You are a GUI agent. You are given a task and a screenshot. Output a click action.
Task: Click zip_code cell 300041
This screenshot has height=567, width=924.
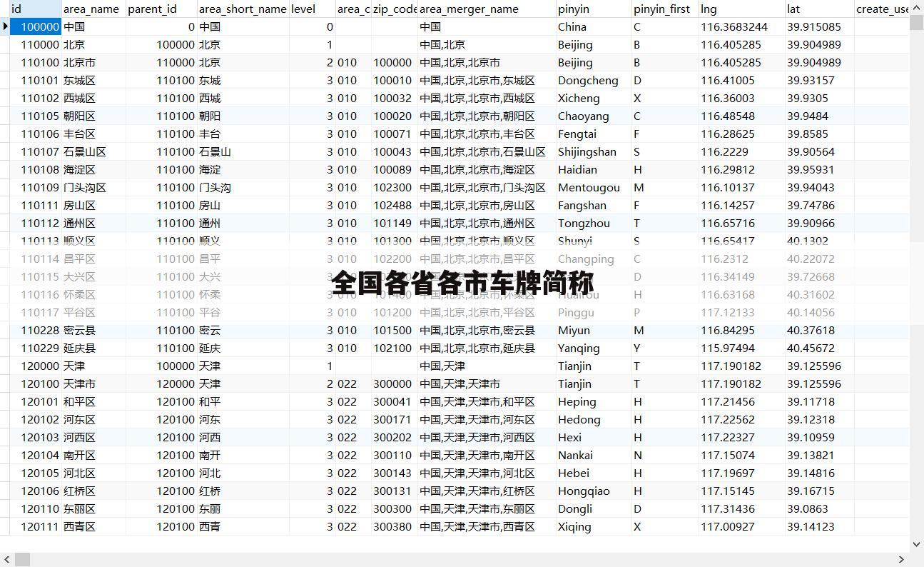395,401
